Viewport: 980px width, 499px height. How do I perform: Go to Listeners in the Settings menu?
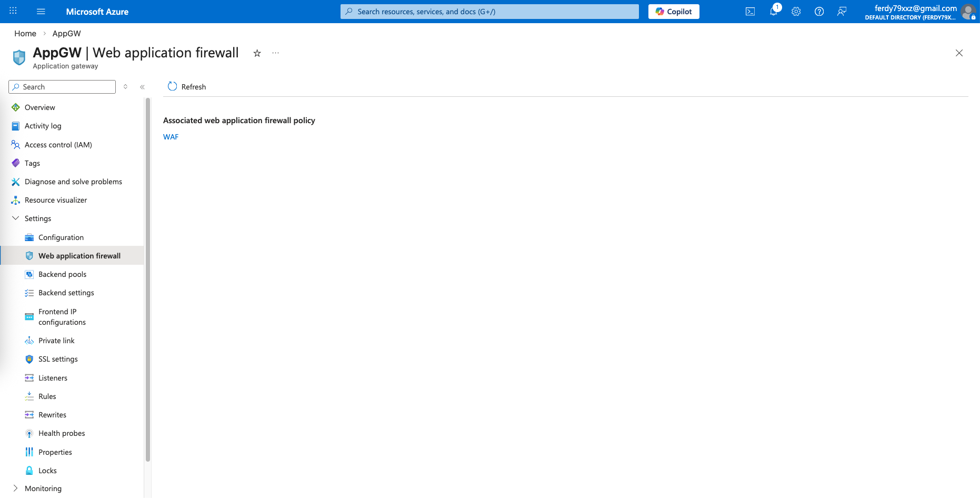click(x=53, y=378)
